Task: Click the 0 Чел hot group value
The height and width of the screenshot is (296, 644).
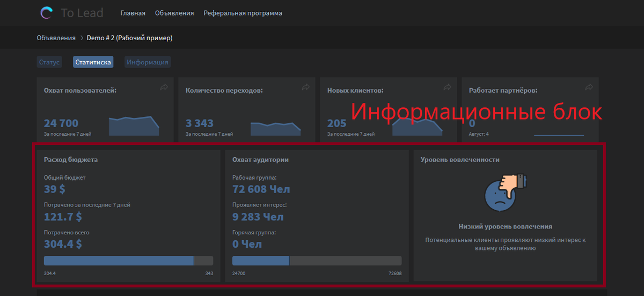Action: (247, 244)
